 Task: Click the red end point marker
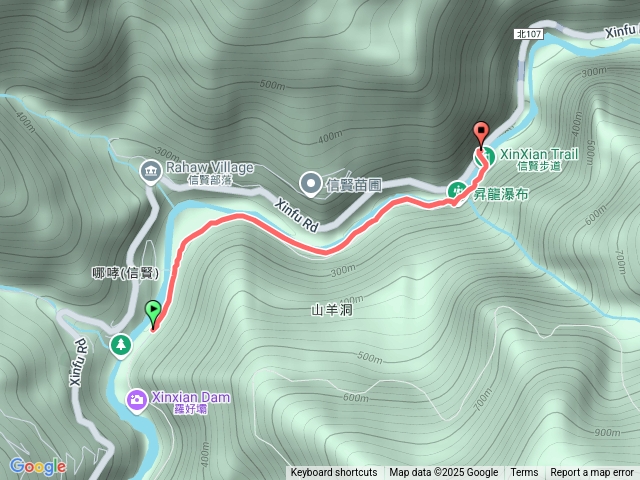click(481, 135)
